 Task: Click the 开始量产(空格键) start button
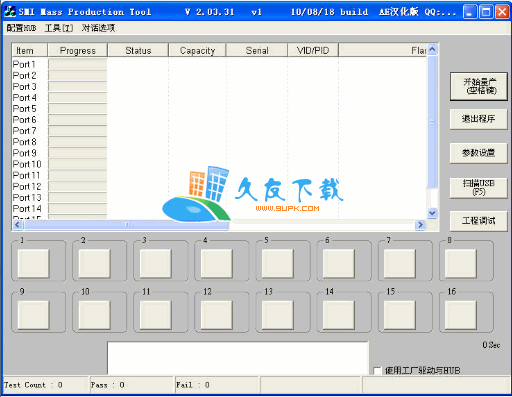pyautogui.click(x=479, y=86)
